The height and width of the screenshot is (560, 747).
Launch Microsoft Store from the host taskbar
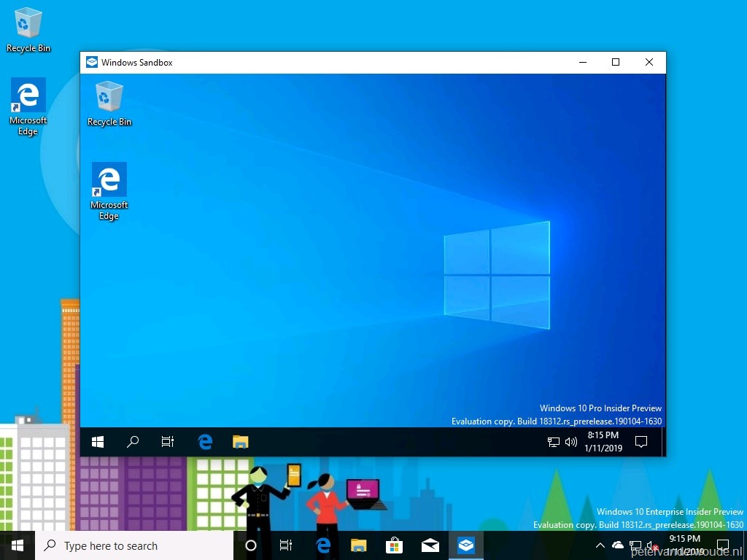click(x=394, y=545)
